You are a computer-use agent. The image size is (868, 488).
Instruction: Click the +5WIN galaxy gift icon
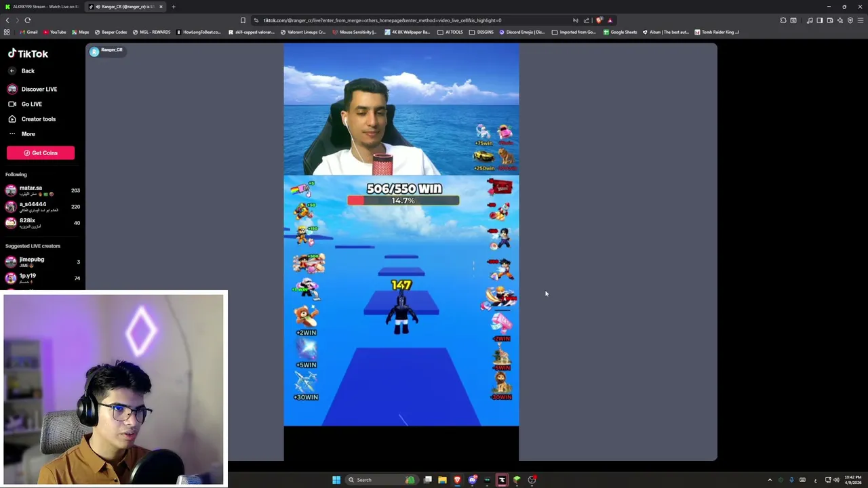(x=307, y=350)
